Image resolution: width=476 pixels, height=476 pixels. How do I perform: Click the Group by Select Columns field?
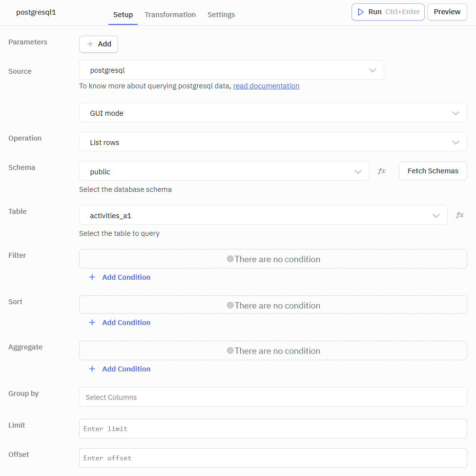[x=273, y=396]
